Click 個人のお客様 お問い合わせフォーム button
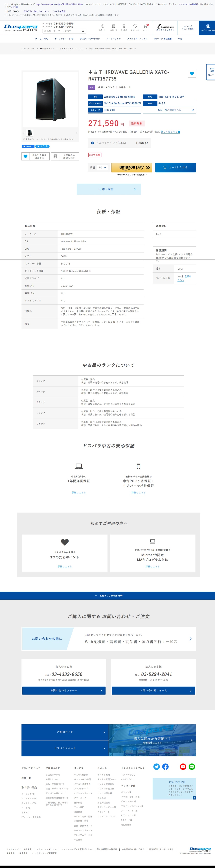 64,691
